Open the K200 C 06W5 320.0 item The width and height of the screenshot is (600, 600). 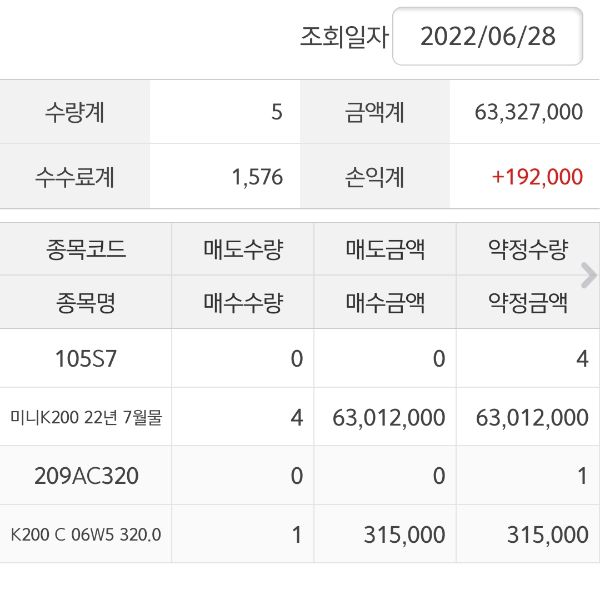click(86, 535)
